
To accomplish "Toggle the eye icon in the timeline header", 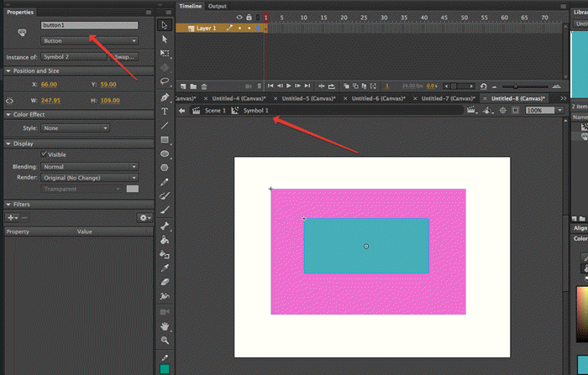I will [239, 17].
